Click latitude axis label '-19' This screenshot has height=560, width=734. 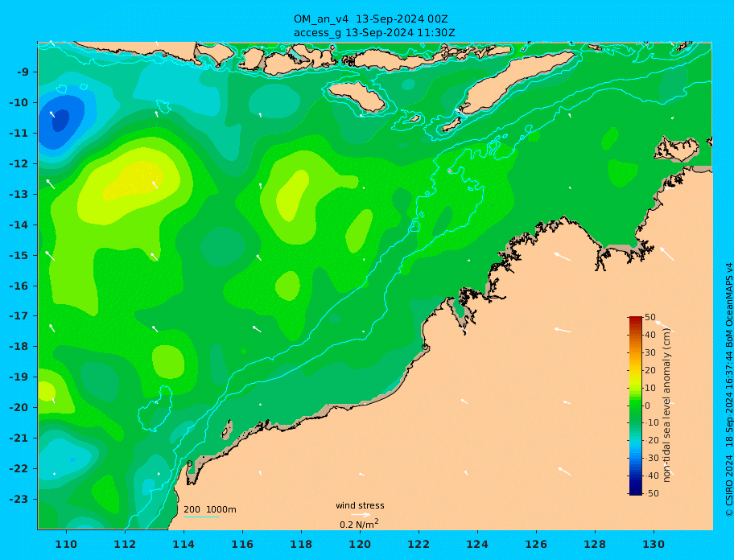tap(19, 377)
